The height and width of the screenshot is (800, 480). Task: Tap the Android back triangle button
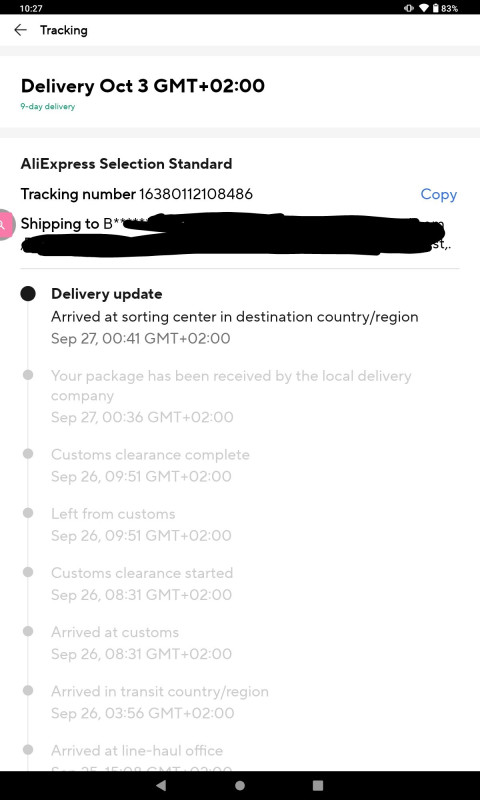point(161,785)
